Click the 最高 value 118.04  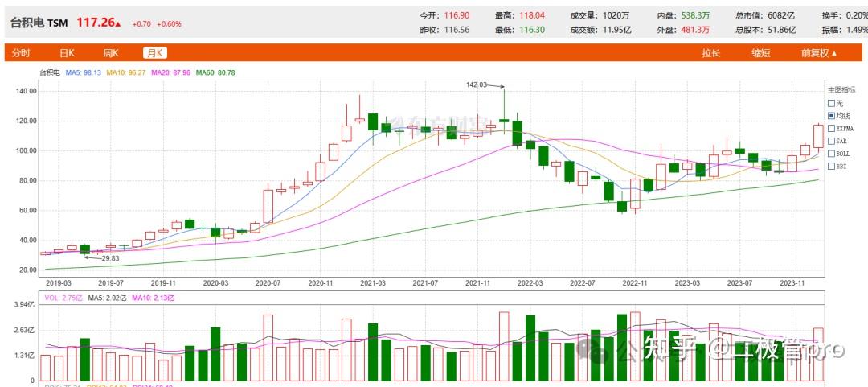coord(532,16)
